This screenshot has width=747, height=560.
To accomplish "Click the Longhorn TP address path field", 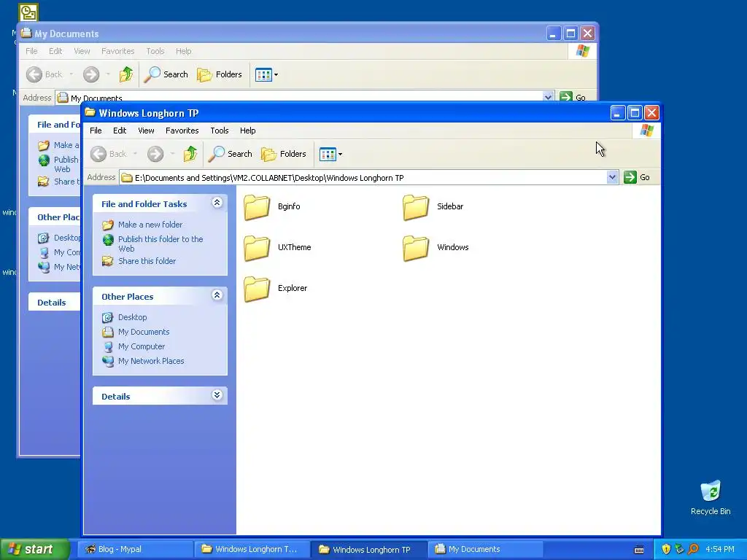I will [x=363, y=178].
